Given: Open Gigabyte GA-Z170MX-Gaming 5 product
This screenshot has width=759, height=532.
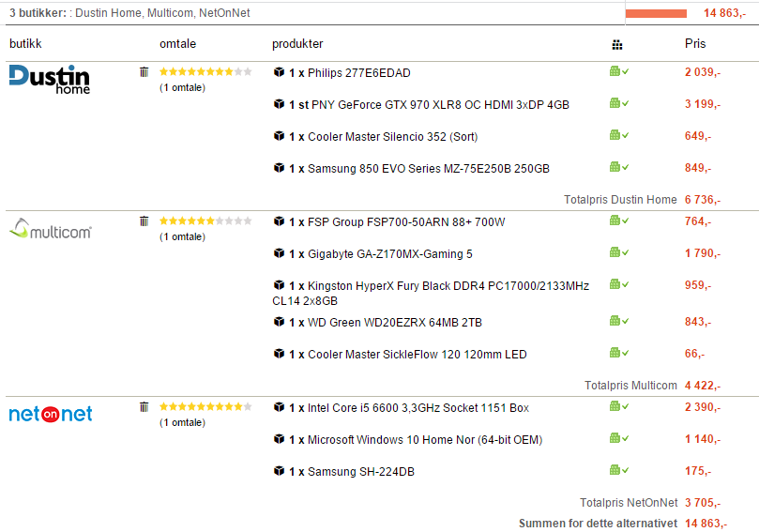Looking at the screenshot, I should [390, 254].
